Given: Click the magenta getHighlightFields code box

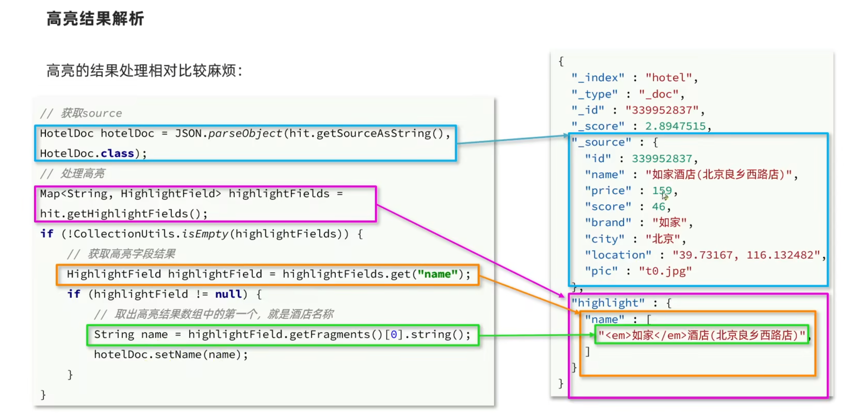Looking at the screenshot, I should (x=205, y=204).
